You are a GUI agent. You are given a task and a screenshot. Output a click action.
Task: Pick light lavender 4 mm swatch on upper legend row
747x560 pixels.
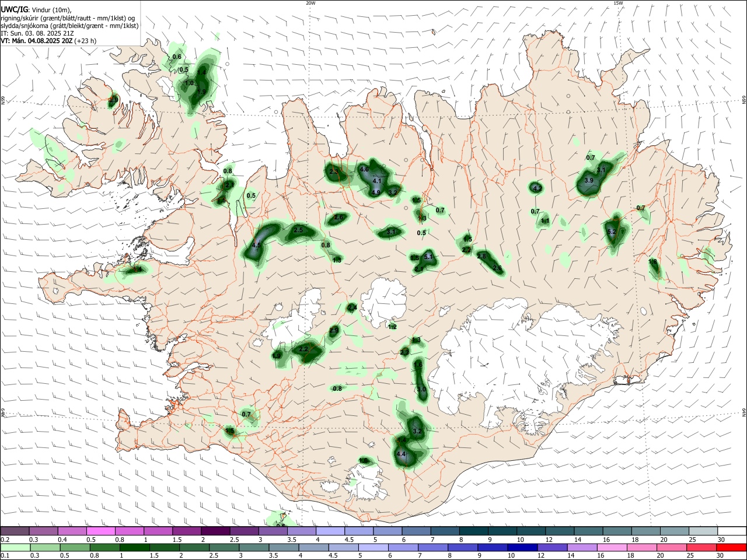pyautogui.click(x=329, y=531)
